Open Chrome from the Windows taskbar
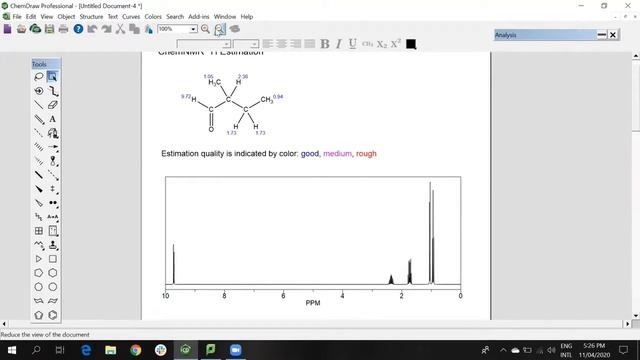Screen dimensions: 640x360 click(136, 350)
